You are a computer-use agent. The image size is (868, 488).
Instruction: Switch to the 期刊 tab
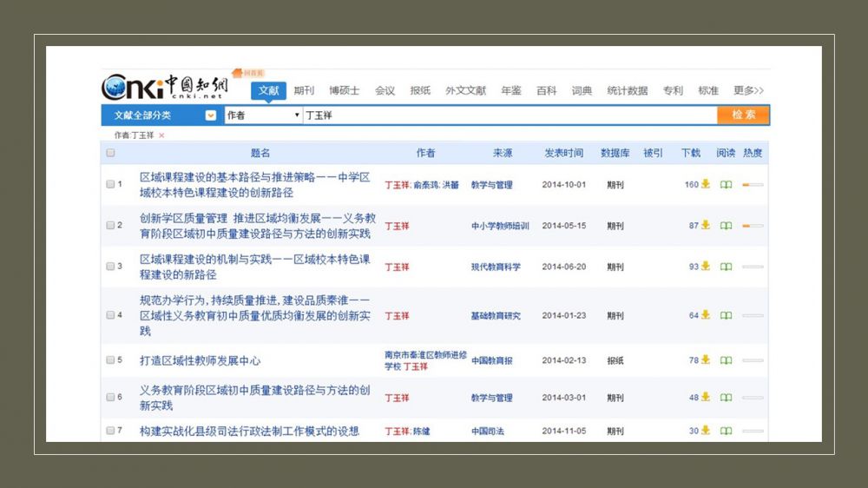pos(304,90)
